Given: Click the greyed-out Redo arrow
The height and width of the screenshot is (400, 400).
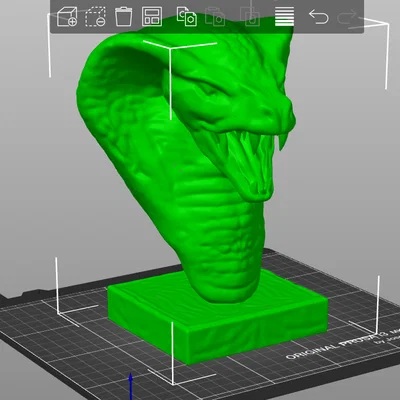Looking at the screenshot, I should click(x=347, y=17).
